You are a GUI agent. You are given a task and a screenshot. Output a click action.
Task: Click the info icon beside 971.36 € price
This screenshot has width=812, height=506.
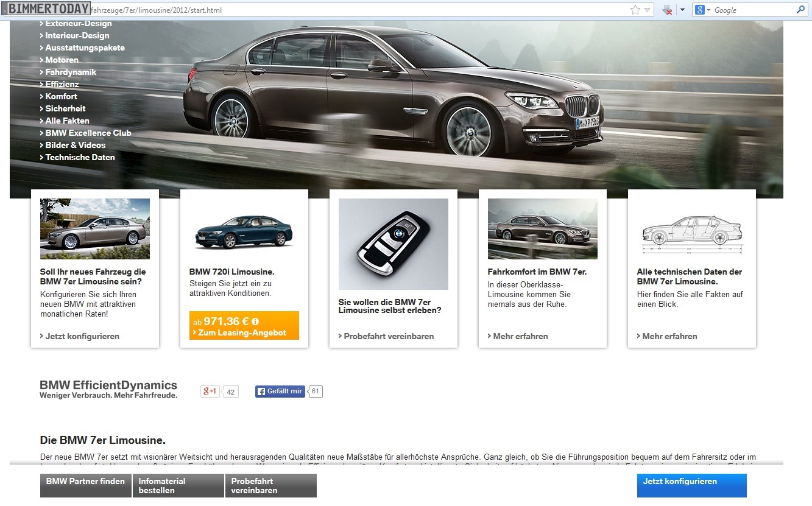[255, 322]
